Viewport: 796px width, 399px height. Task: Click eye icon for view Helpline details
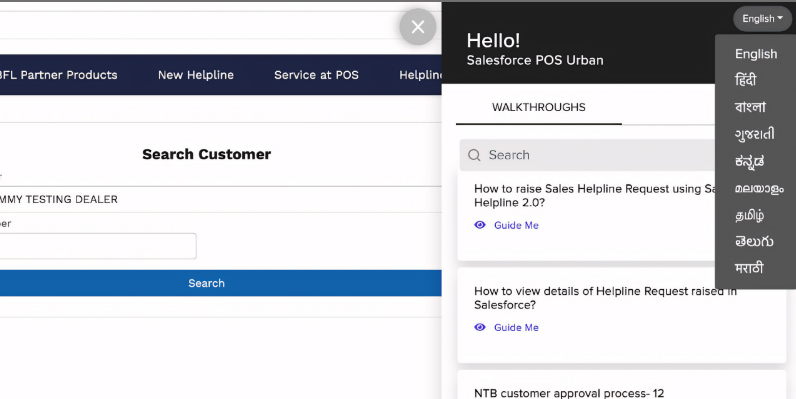point(480,327)
